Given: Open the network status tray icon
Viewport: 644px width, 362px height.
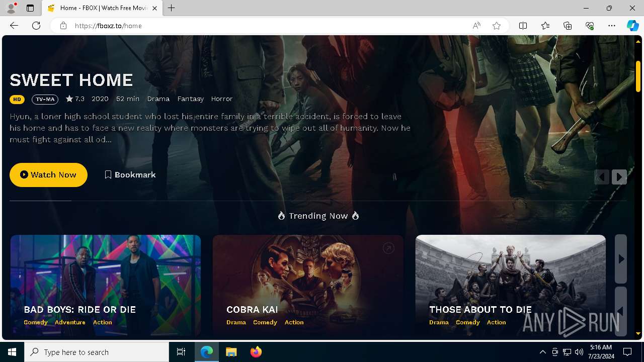Looking at the screenshot, I should tap(567, 352).
